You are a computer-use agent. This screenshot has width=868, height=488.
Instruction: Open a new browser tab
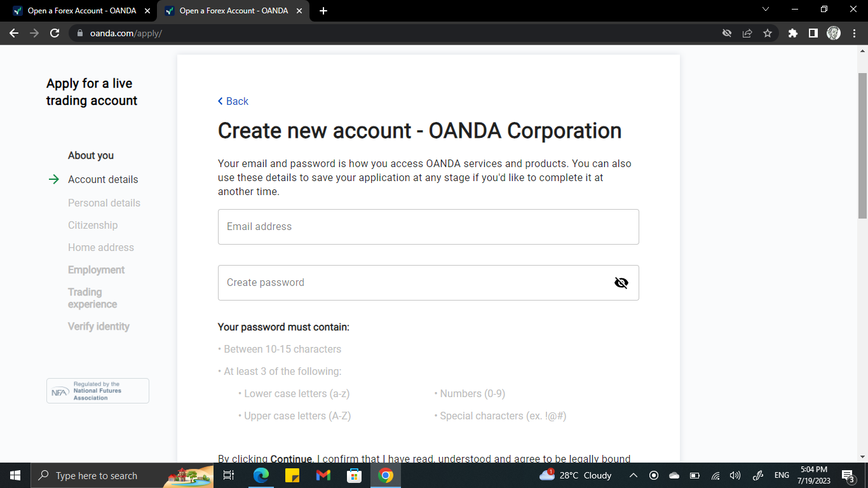(323, 11)
